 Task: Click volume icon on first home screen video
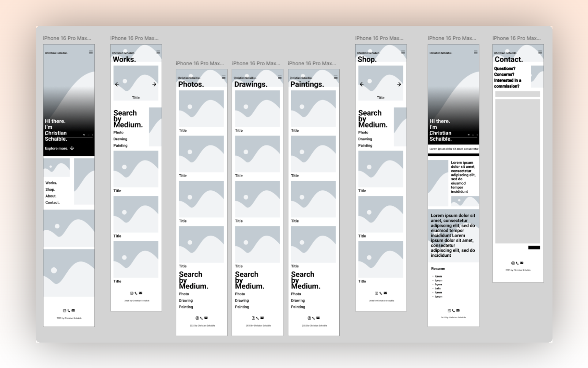pyautogui.click(x=84, y=135)
